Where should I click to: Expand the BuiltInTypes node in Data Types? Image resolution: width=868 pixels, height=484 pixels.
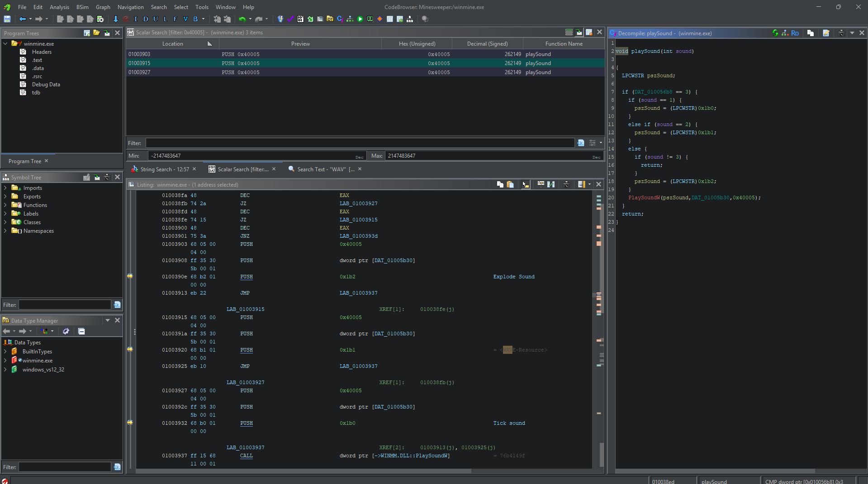click(x=5, y=352)
